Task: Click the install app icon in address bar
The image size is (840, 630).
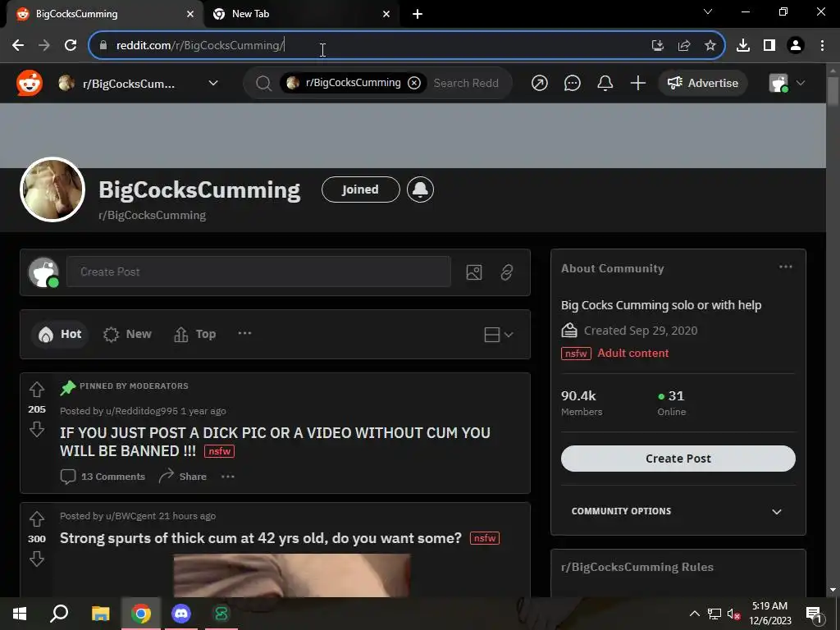Action: pos(658,46)
